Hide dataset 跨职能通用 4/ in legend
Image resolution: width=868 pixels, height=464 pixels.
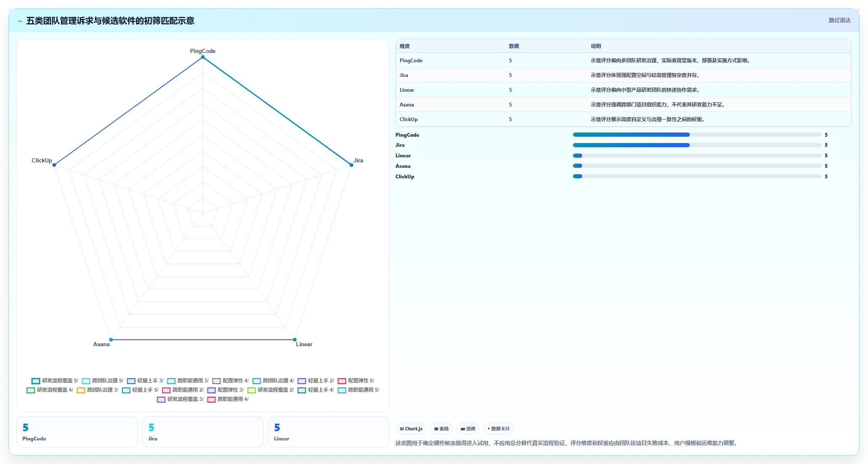(x=228, y=399)
